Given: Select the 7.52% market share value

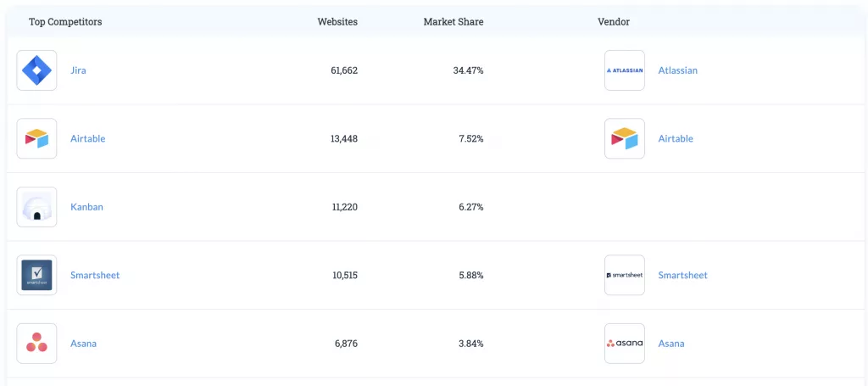Looking at the screenshot, I should [x=471, y=138].
